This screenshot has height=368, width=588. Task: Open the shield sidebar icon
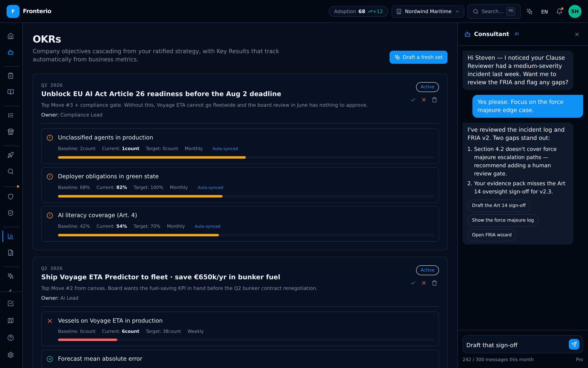coord(10,197)
